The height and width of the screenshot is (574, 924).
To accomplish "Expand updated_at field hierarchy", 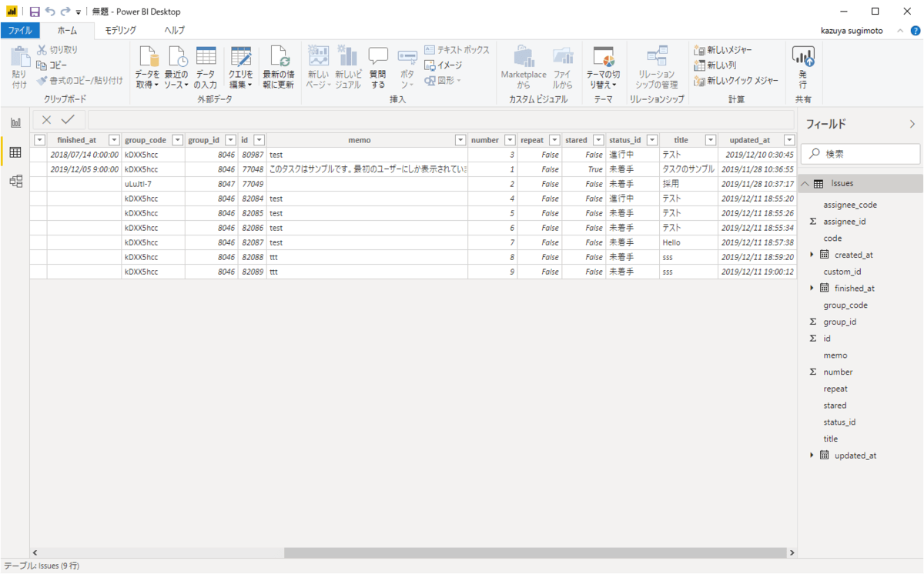I will [x=812, y=456].
